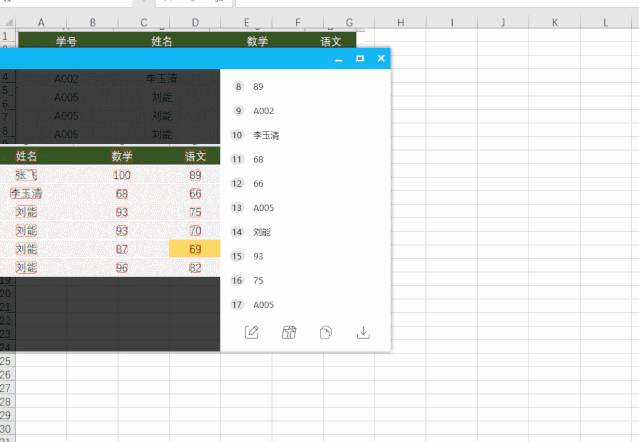Select result line 9 reading A002

pyautogui.click(x=263, y=111)
